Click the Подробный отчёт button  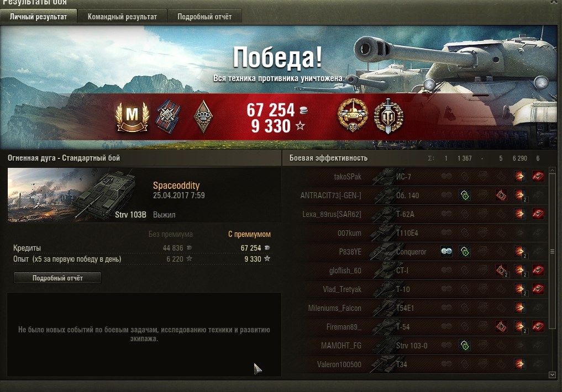click(x=57, y=278)
